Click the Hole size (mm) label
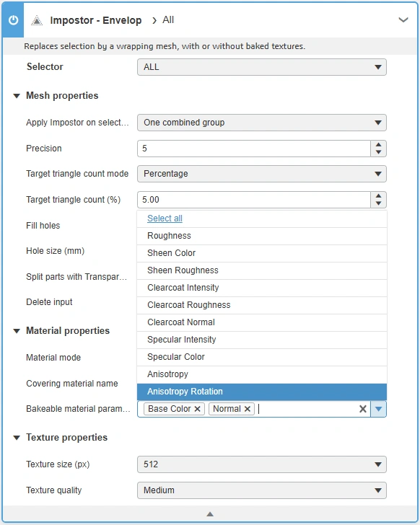 click(x=56, y=251)
